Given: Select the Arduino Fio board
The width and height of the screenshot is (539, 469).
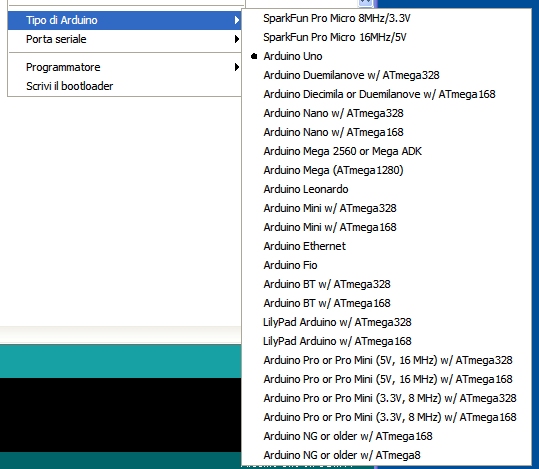Looking at the screenshot, I should pyautogui.click(x=386, y=265).
